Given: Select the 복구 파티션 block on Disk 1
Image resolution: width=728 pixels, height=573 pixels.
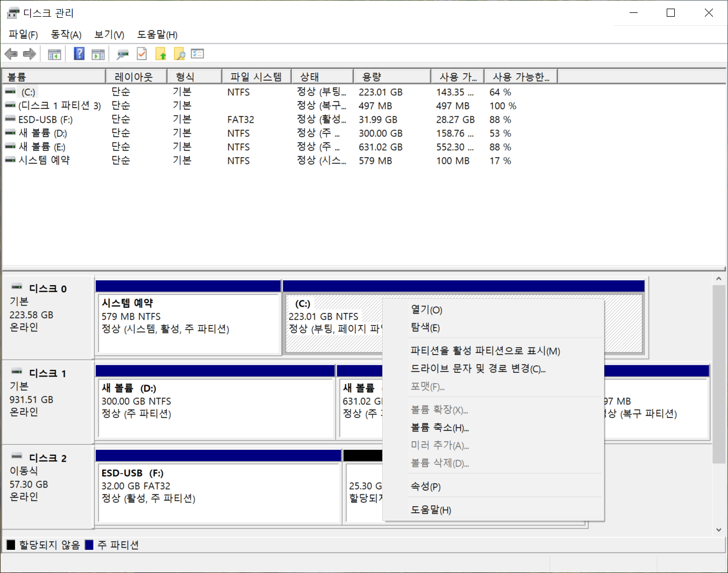Looking at the screenshot, I should tap(656, 408).
